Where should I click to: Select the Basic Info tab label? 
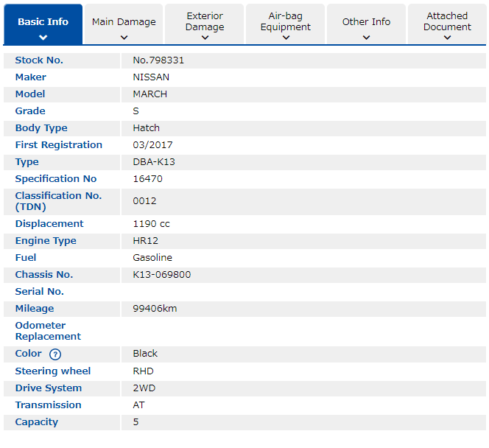click(43, 22)
